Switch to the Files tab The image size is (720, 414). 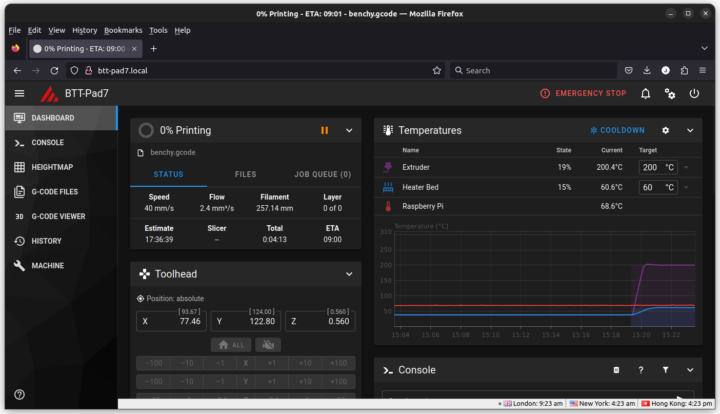[246, 174]
